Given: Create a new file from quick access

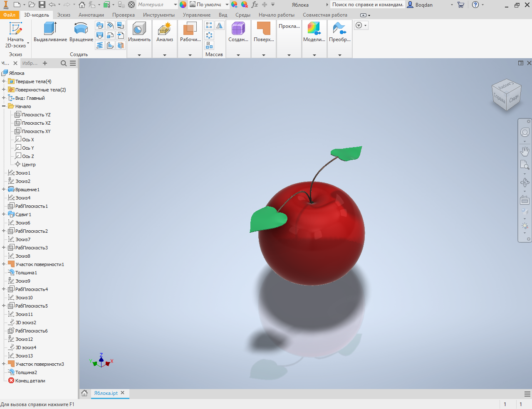Looking at the screenshot, I should point(17,5).
